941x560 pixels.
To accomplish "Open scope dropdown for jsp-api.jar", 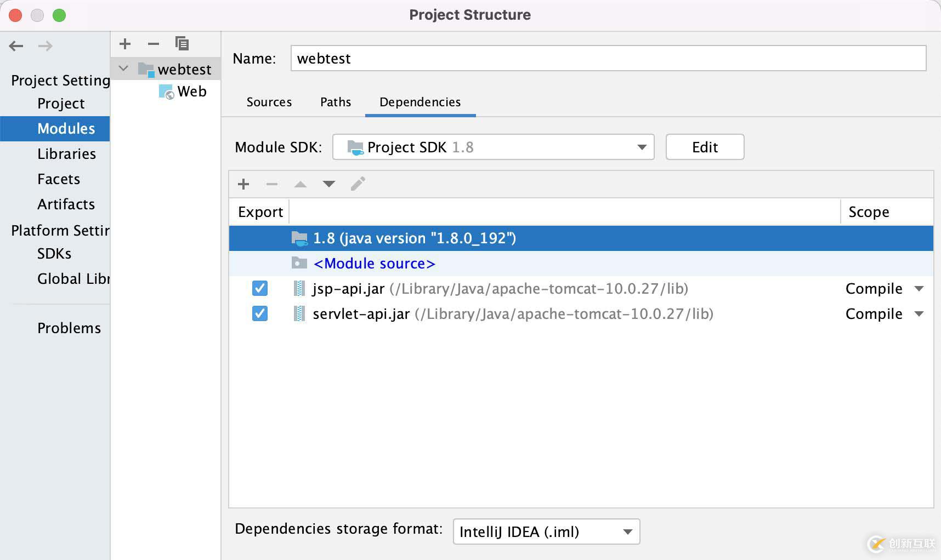I will 920,289.
